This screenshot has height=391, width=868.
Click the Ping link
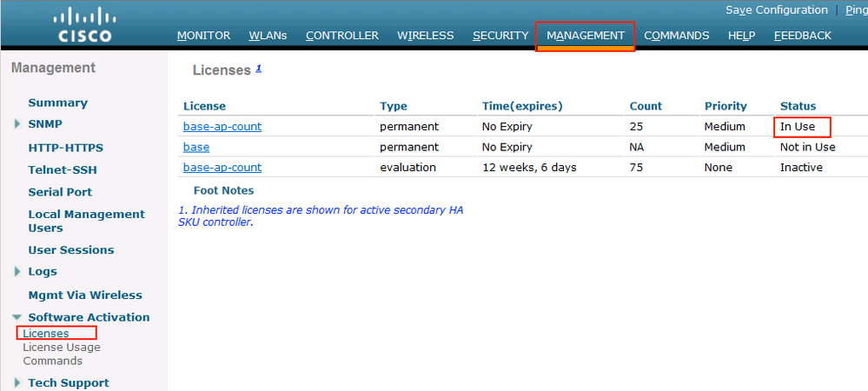tap(857, 10)
